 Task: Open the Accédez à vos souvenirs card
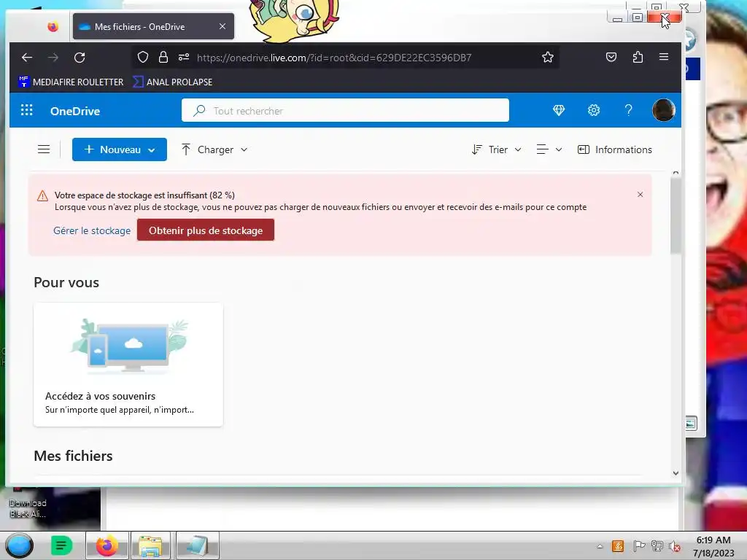(128, 365)
